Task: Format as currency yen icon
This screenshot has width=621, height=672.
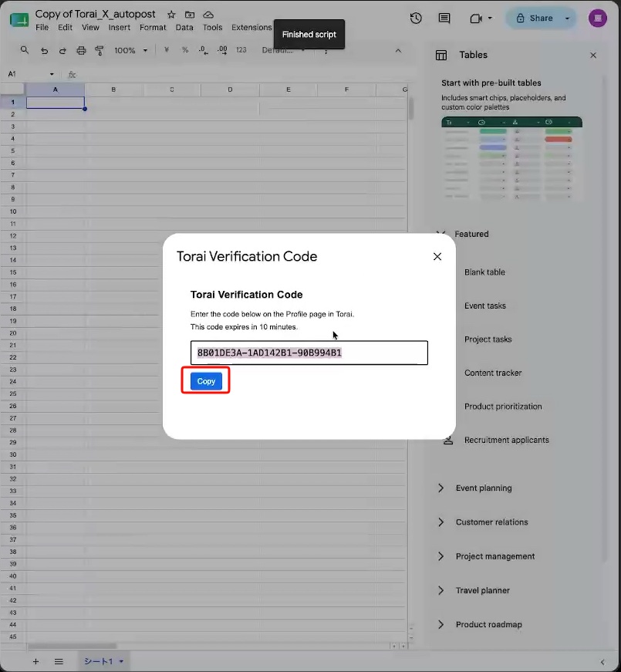Action: point(167,50)
